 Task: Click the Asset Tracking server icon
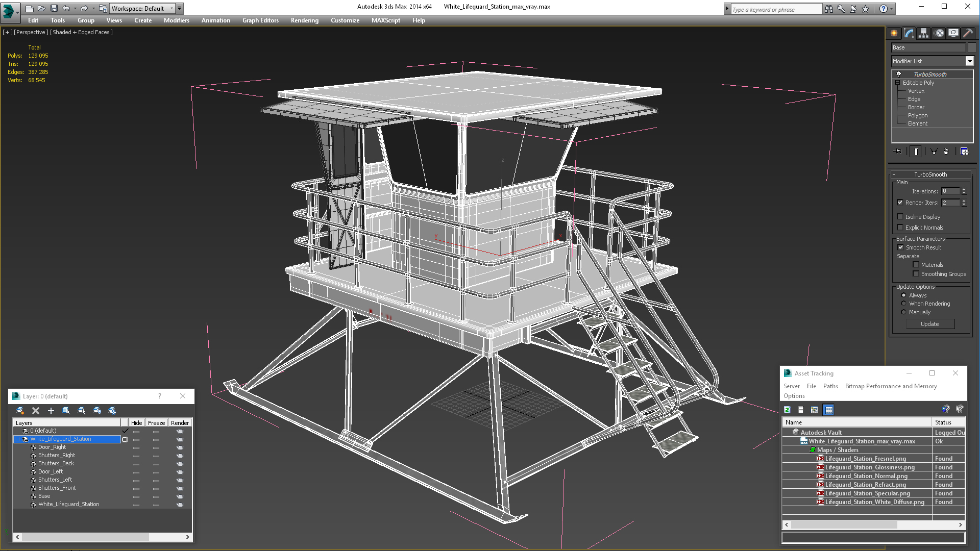[x=792, y=386]
